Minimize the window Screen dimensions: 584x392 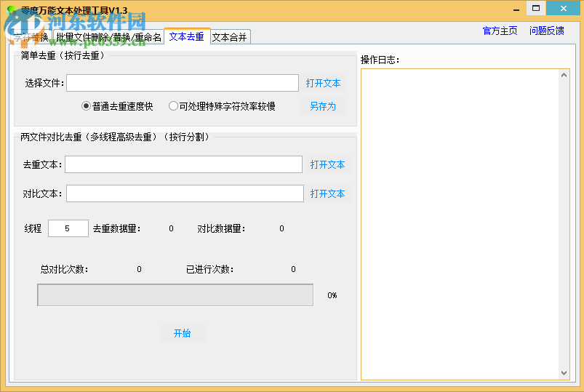[x=516, y=9]
